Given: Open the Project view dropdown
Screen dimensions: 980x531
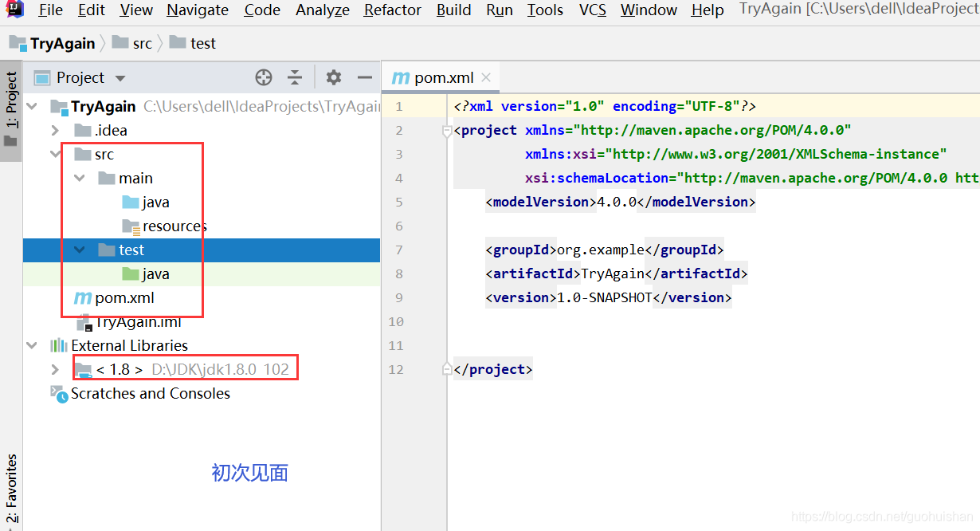Looking at the screenshot, I should [120, 78].
